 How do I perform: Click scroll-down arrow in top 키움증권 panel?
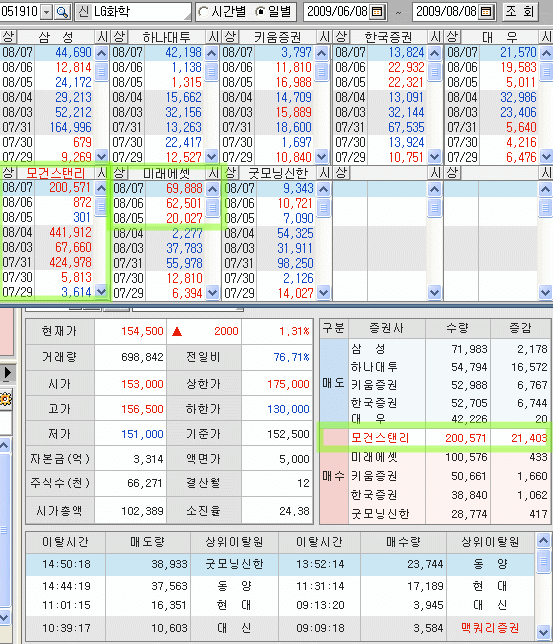click(322, 156)
